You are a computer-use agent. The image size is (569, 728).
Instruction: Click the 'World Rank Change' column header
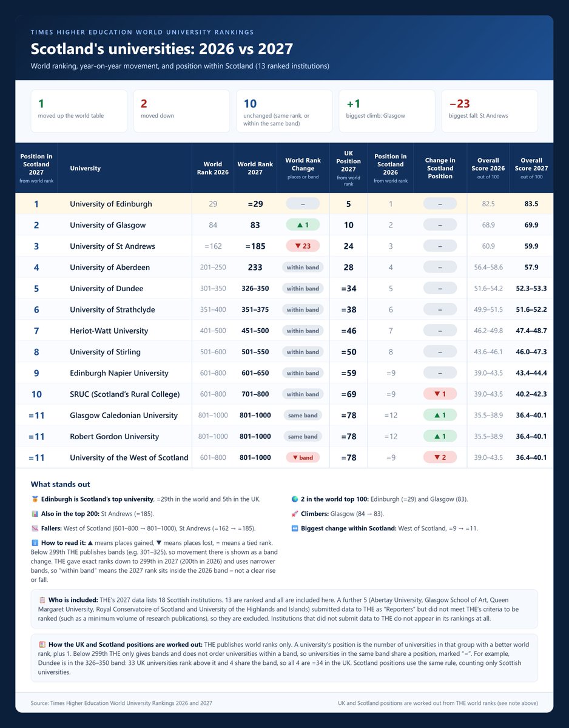(x=303, y=168)
